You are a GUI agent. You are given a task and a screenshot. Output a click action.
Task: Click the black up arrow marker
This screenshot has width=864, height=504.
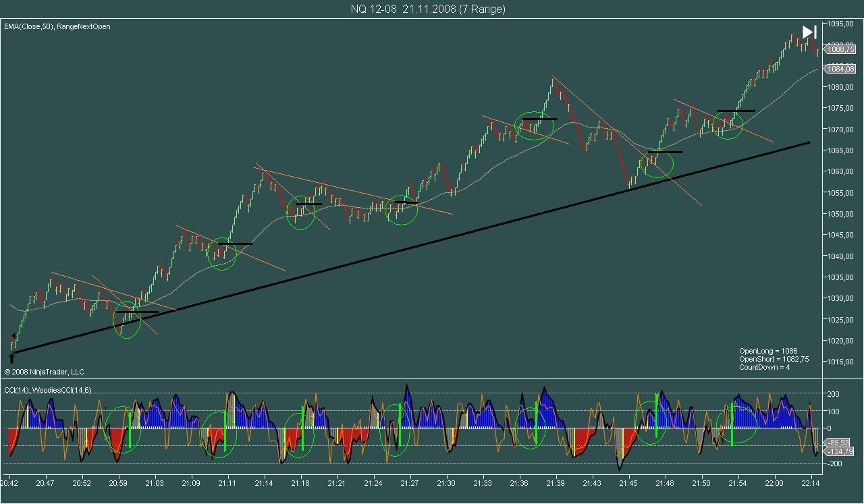pyautogui.click(x=11, y=358)
